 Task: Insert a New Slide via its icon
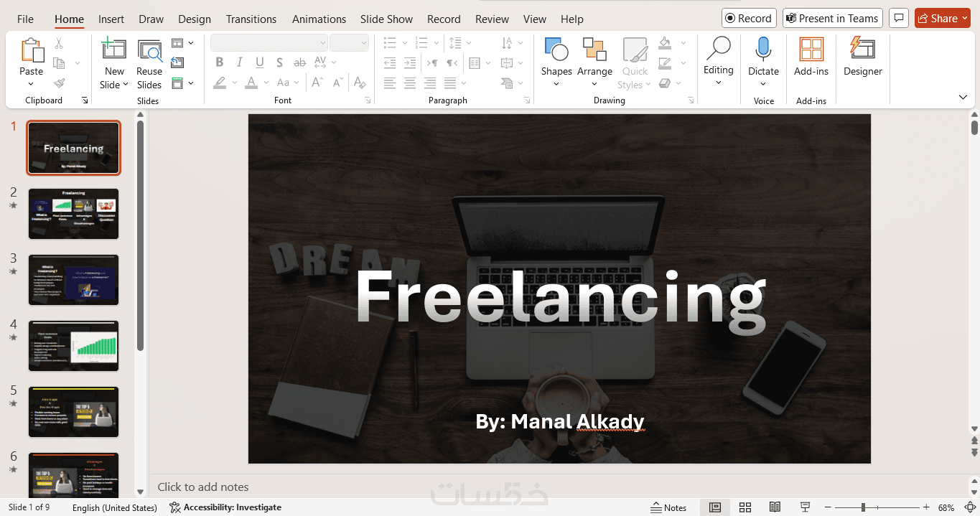coord(114,50)
